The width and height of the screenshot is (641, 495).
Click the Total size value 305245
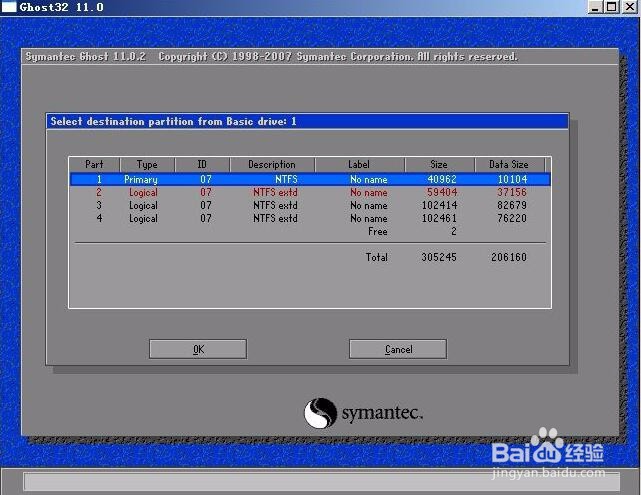point(439,257)
